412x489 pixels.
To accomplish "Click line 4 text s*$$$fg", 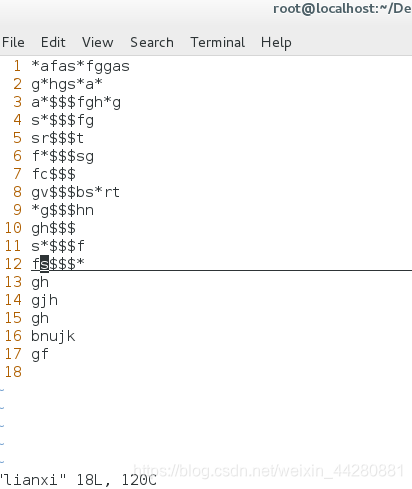I will [63, 120].
